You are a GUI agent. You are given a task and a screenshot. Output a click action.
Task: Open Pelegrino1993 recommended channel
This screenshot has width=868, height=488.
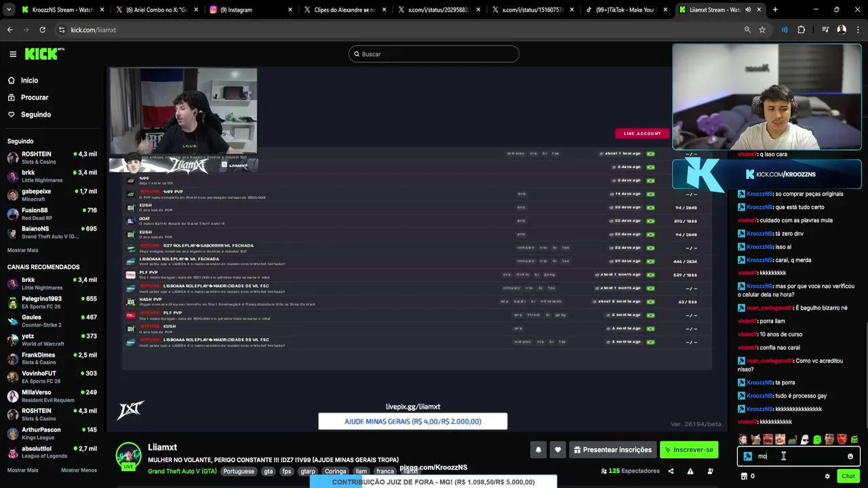[52, 302]
